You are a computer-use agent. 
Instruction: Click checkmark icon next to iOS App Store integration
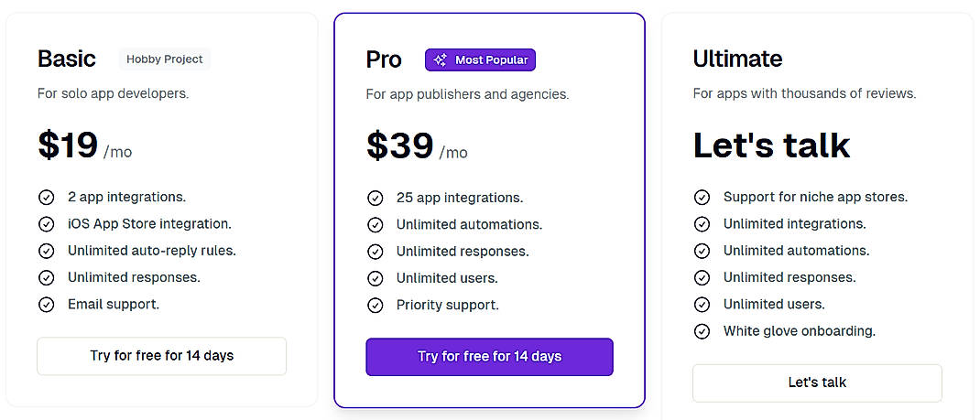tap(46, 224)
